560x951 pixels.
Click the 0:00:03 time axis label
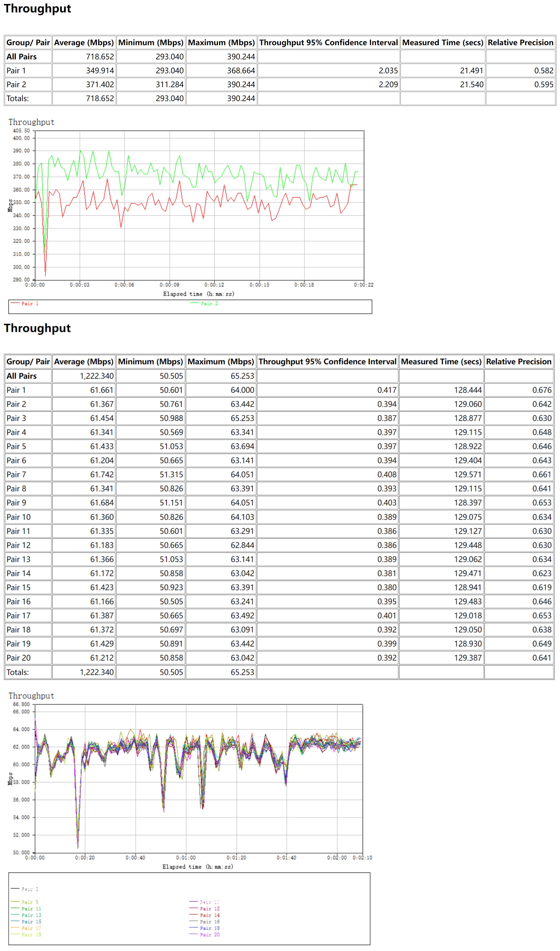(80, 285)
